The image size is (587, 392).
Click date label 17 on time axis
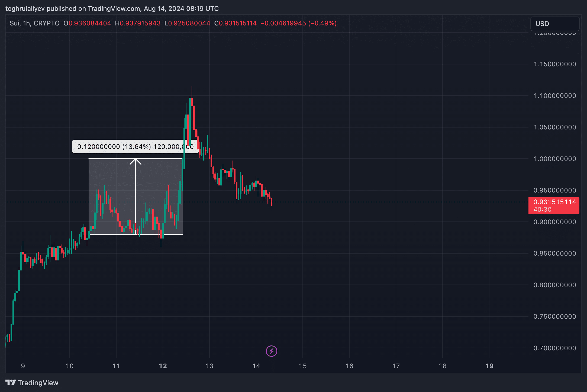point(396,366)
